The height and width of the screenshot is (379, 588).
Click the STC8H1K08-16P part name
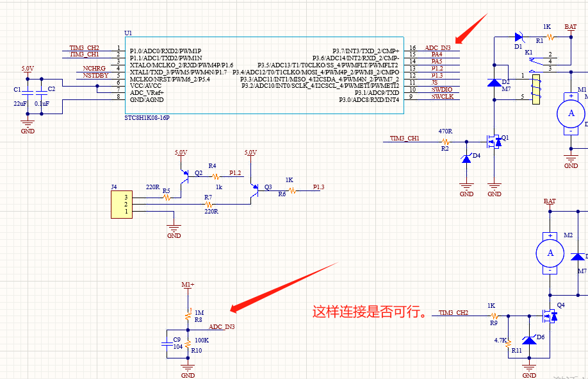[147, 117]
